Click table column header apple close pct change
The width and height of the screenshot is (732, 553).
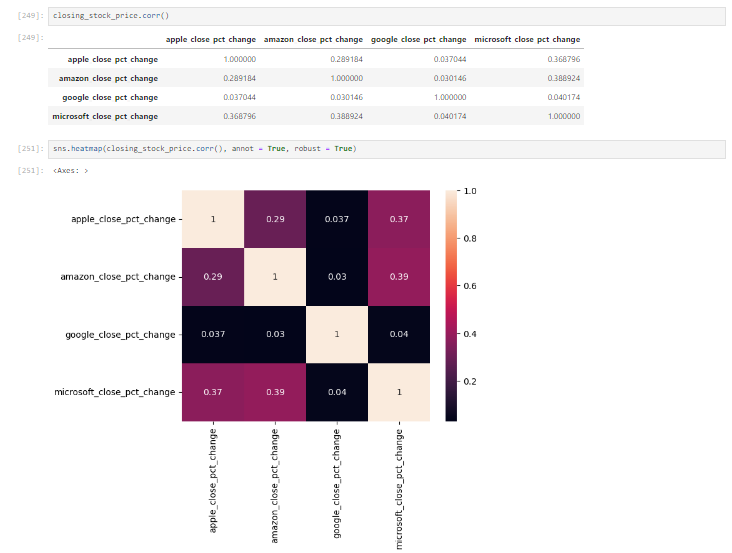click(211, 40)
